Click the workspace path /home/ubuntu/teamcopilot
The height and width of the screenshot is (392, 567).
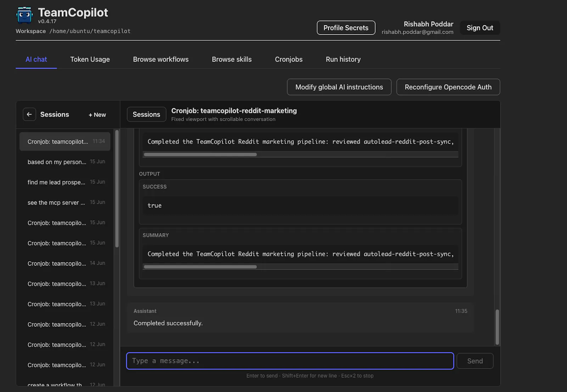[x=90, y=31]
